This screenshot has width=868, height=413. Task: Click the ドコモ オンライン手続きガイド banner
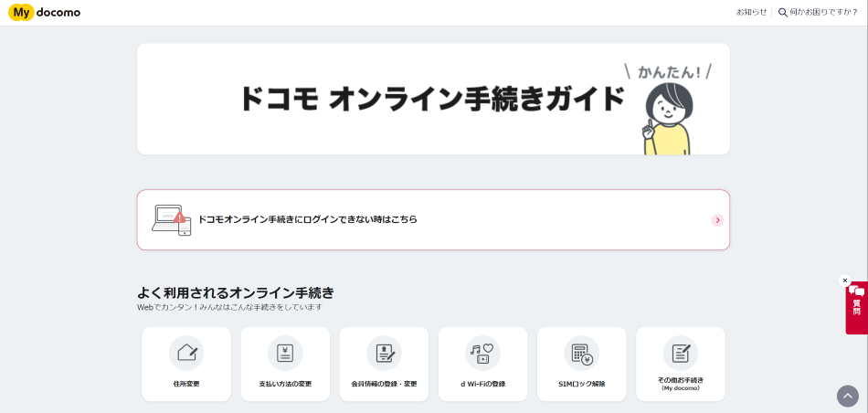(x=433, y=99)
